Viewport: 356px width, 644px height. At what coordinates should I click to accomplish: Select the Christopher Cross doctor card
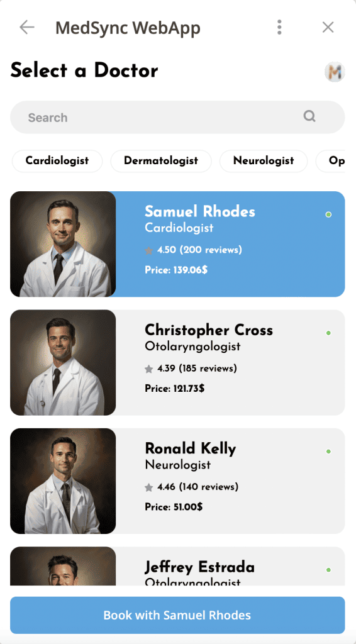click(x=177, y=362)
